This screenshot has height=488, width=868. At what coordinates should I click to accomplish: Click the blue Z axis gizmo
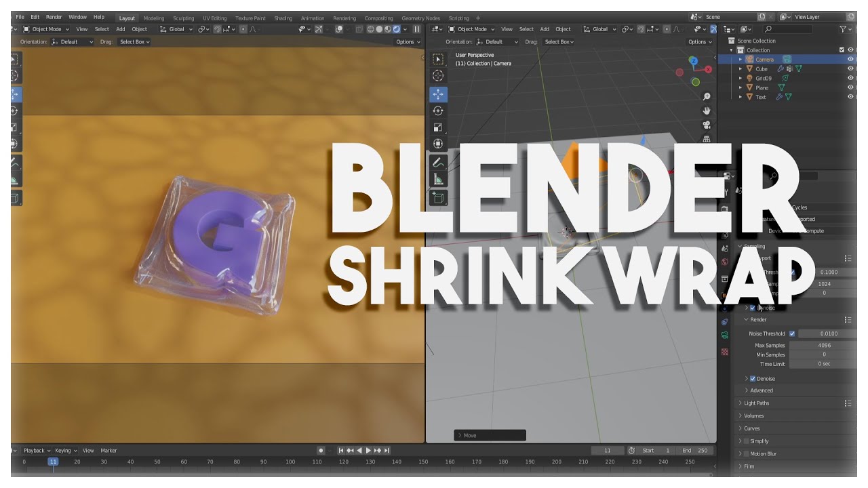(693, 60)
